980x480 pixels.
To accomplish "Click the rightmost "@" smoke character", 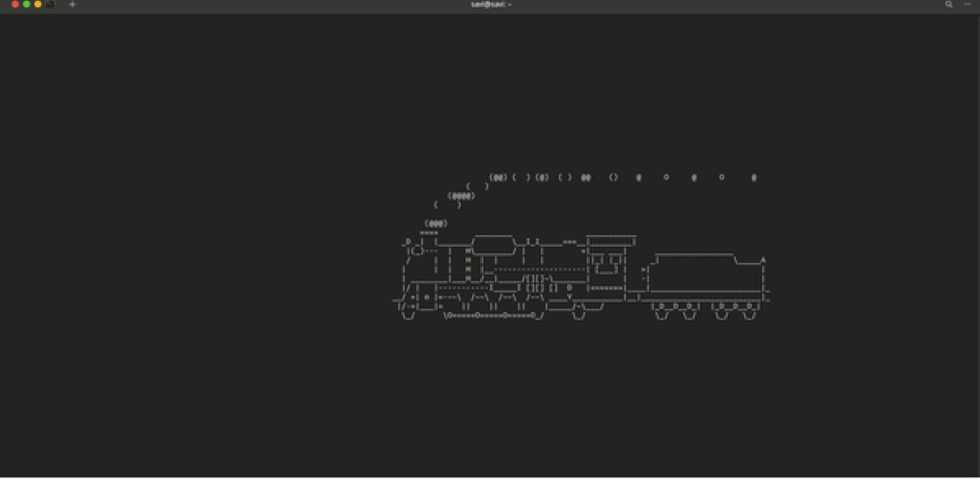I will pyautogui.click(x=754, y=178).
